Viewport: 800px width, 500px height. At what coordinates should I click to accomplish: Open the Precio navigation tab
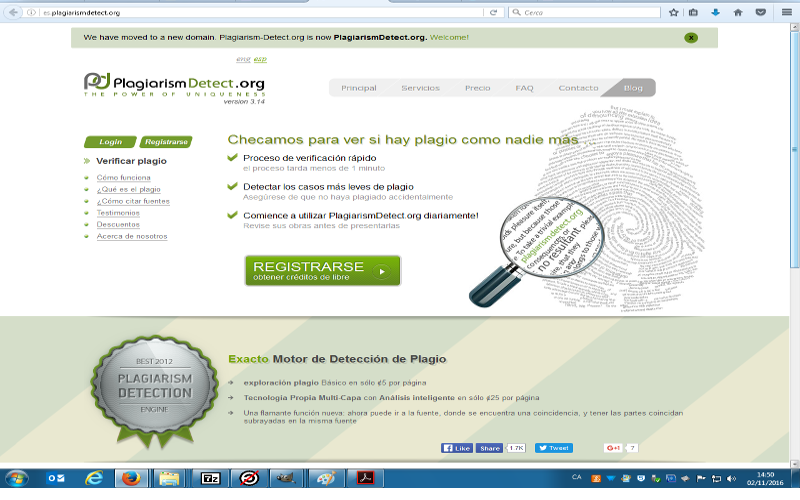477,88
